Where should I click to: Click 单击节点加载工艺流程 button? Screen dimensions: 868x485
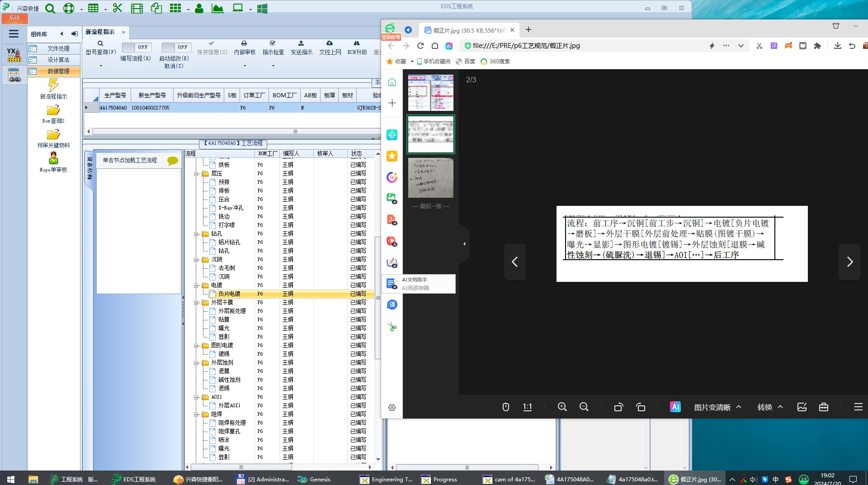point(130,160)
